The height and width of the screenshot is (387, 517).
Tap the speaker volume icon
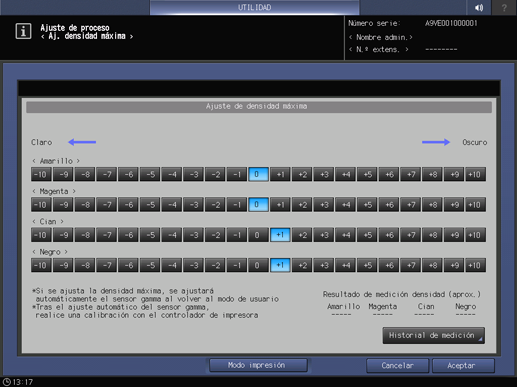[479, 7]
